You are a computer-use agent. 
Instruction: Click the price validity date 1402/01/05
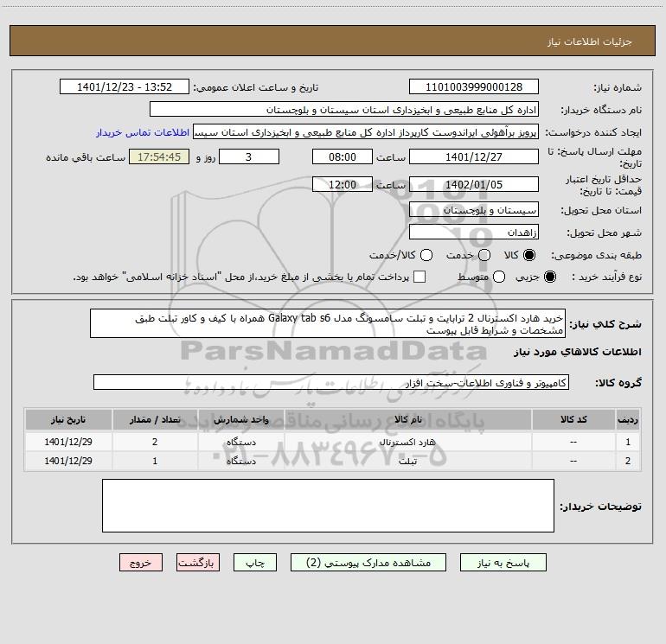coord(474,185)
